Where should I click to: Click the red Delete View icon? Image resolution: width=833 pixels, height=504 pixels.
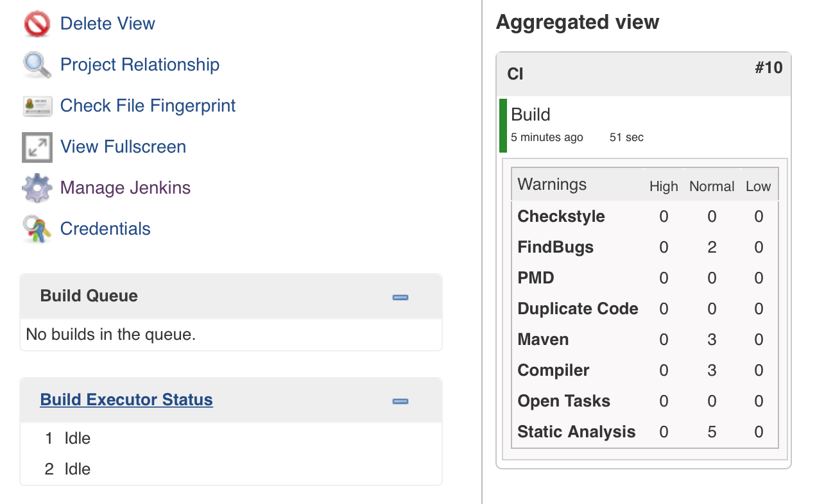[37, 24]
